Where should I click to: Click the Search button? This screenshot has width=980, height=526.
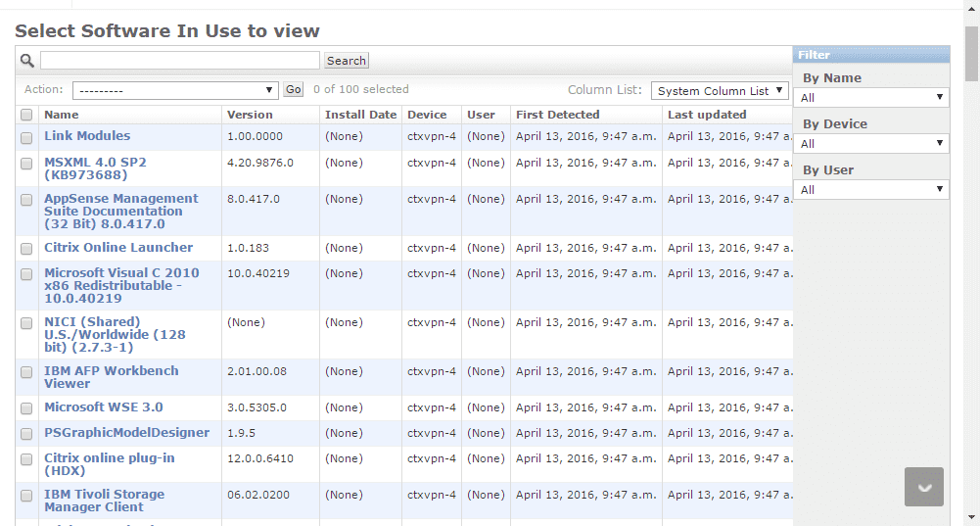pos(347,61)
